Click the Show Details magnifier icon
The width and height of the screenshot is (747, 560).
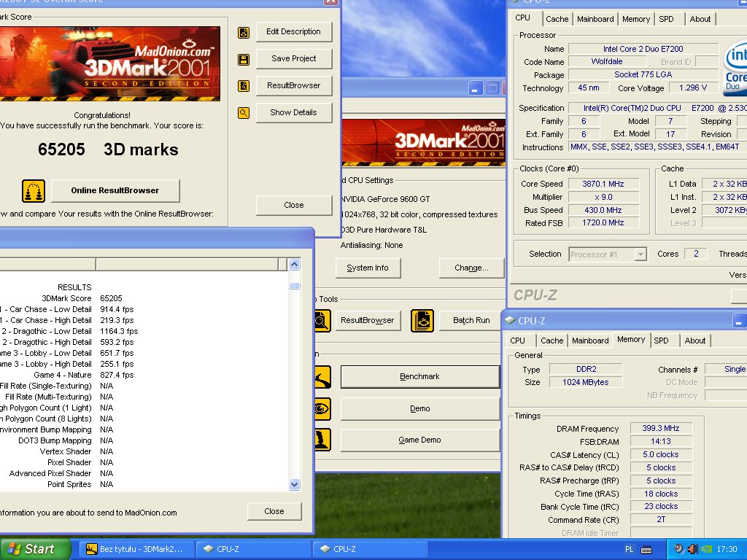[244, 113]
